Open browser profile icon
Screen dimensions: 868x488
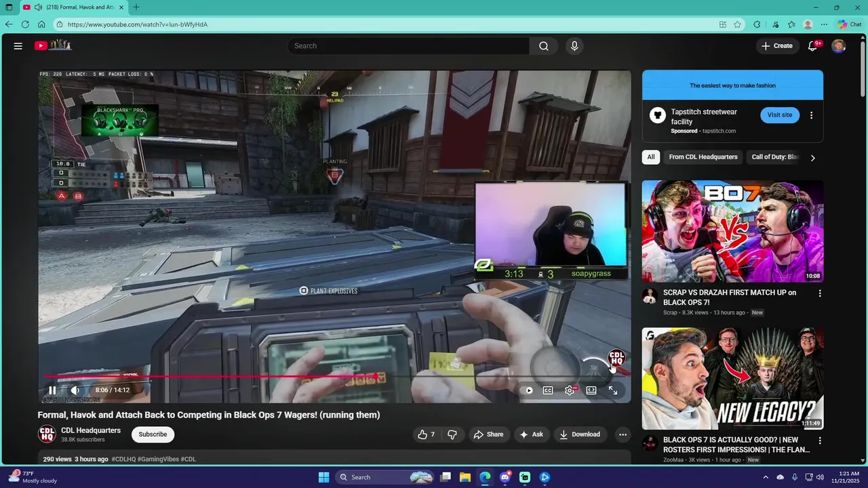[808, 24]
